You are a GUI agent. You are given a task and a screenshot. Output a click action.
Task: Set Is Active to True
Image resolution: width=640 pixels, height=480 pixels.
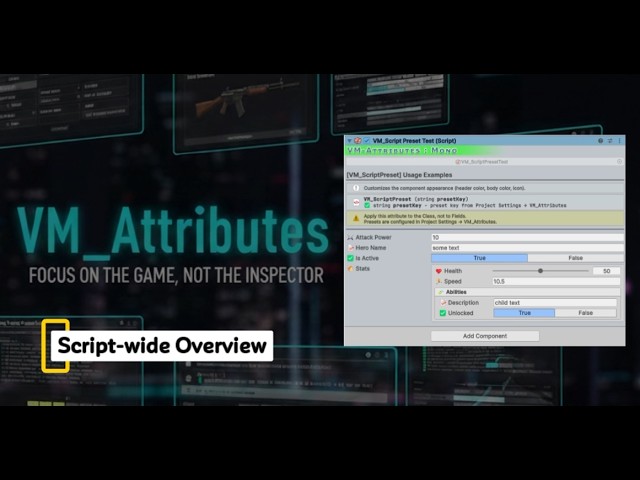tap(479, 258)
